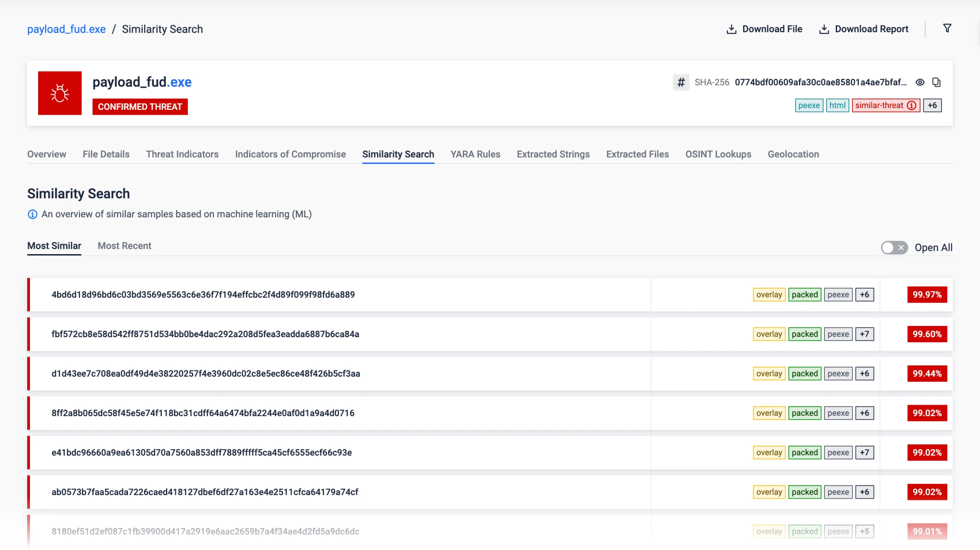980x550 pixels.
Task: Copy the SHA-256 hash with copy icon
Action: coord(936,82)
